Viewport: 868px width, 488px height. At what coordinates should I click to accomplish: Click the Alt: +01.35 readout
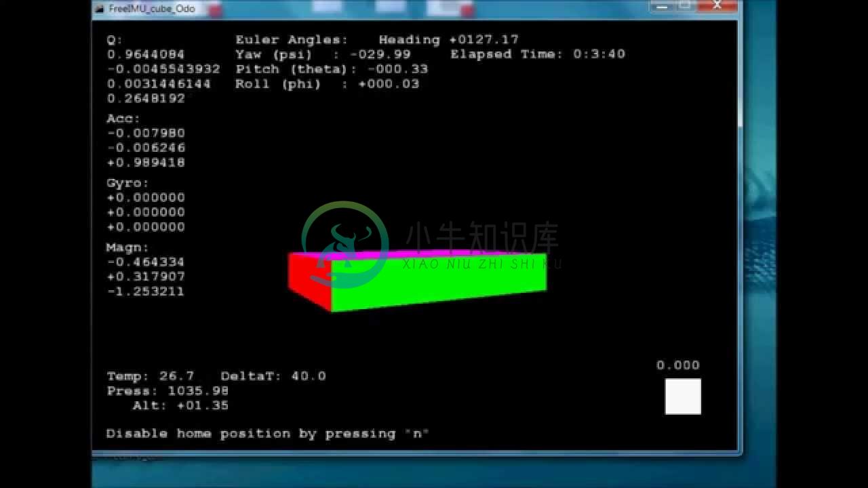(180, 406)
